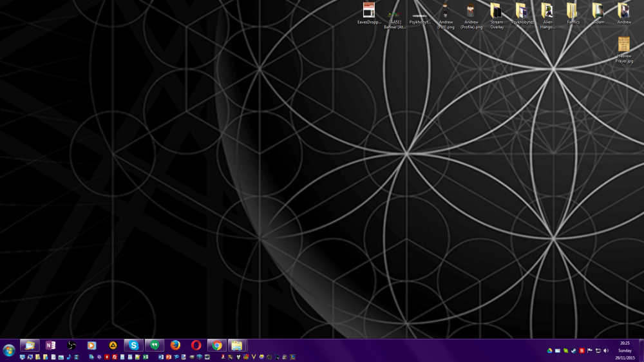
Task: Open Google Hangouts taskbar icon
Action: point(155,345)
